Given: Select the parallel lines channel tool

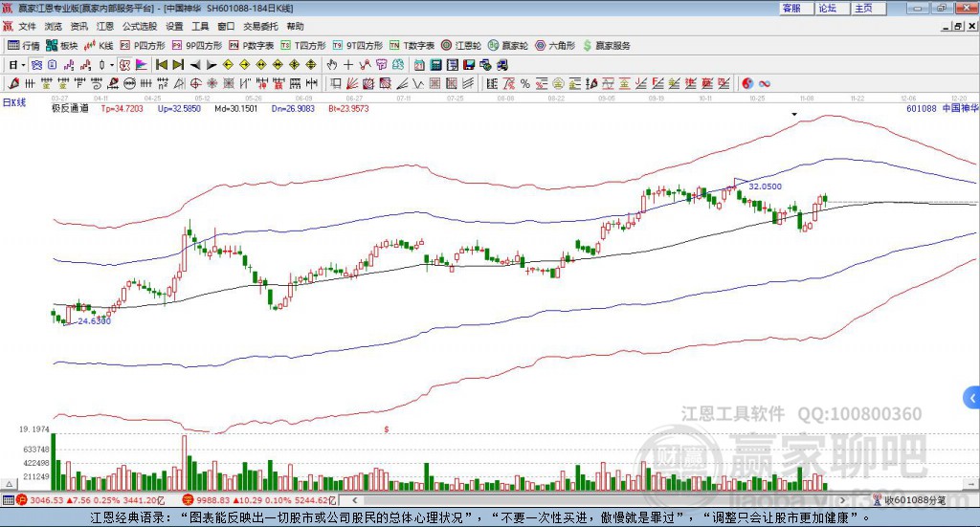Looking at the screenshot, I should 467,83.
